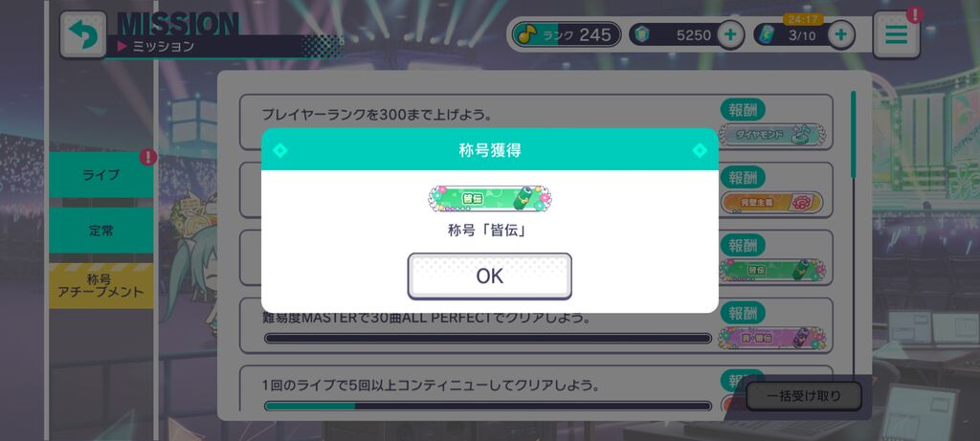
Task: Tap the live bonus drink can icon
Action: (767, 35)
